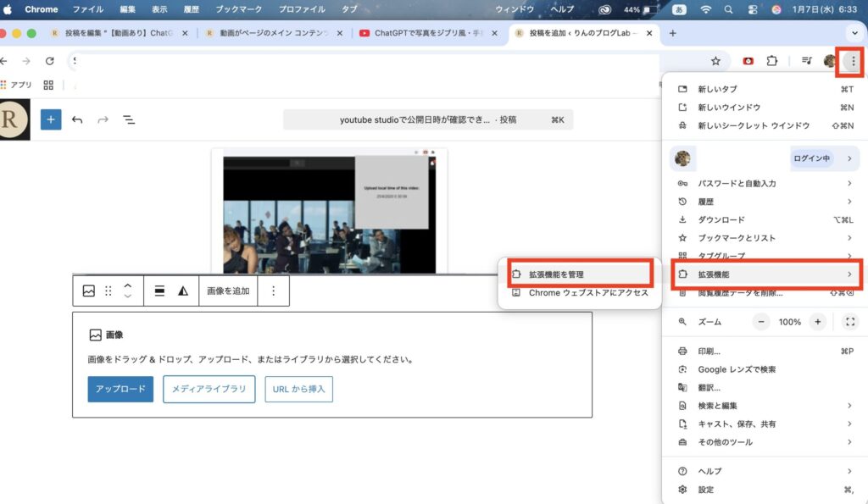Screen dimensions: 868x504
Task: Zoom in with the plus button
Action: click(817, 322)
